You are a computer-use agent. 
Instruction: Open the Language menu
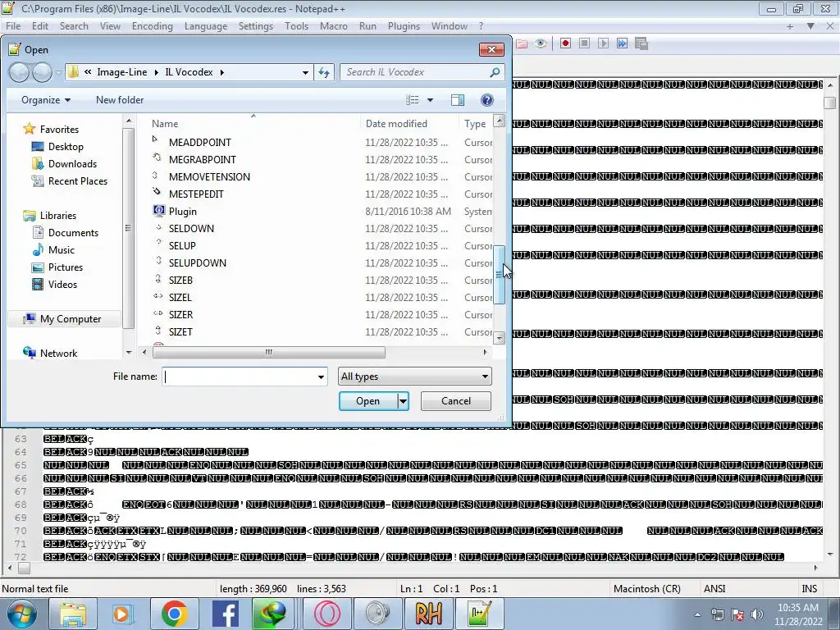pos(206,26)
